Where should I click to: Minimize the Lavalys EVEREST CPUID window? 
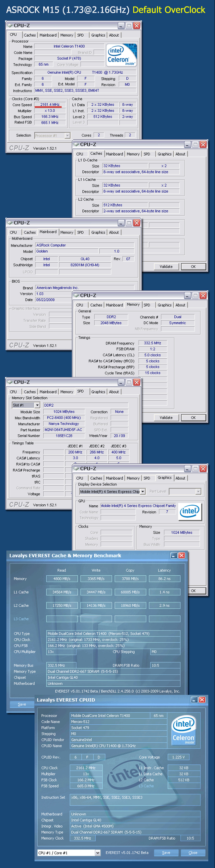tap(194, 700)
